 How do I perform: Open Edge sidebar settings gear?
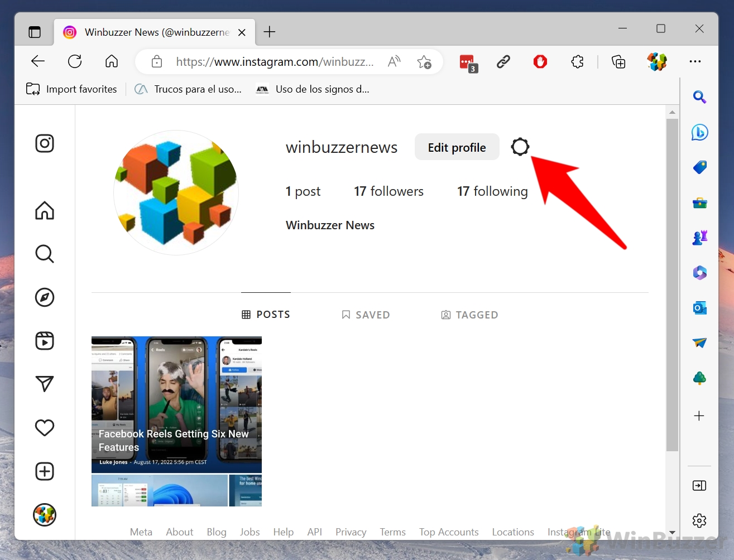tap(699, 521)
